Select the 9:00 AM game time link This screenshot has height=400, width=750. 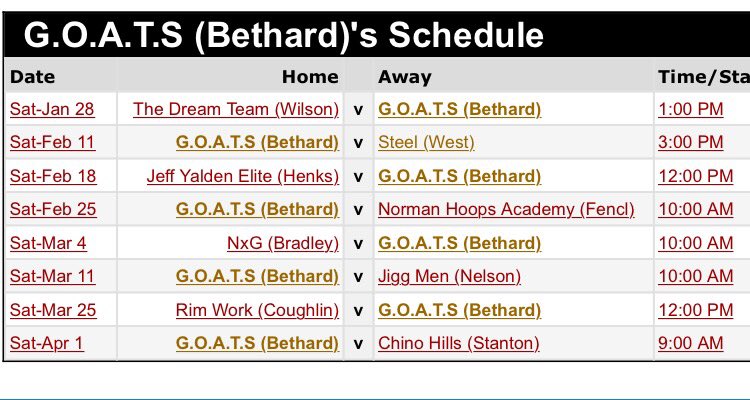pos(690,344)
